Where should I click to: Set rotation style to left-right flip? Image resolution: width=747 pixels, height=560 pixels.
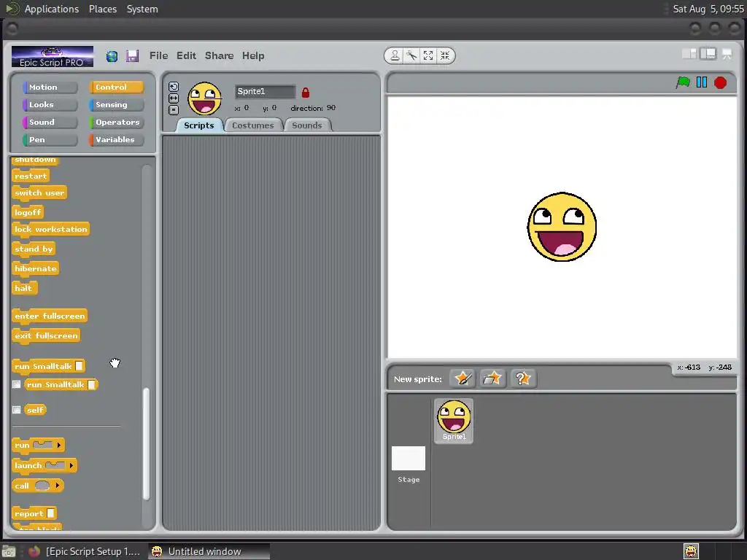174,98
